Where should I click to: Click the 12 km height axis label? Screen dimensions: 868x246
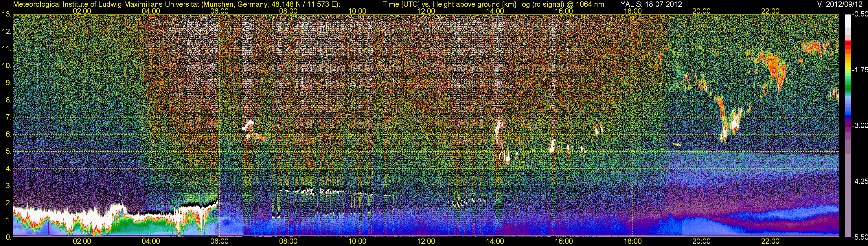pyautogui.click(x=6, y=32)
